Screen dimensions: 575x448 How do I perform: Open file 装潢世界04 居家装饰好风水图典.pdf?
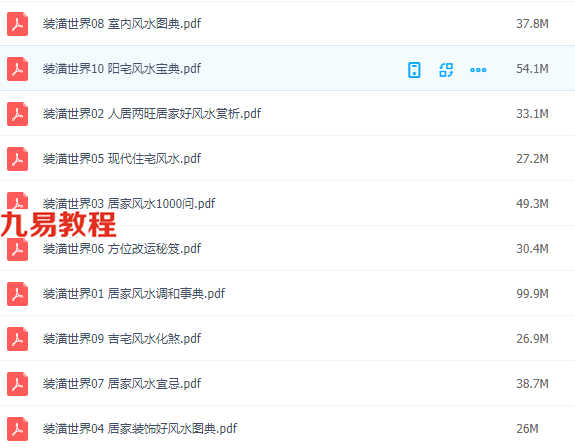[140, 429]
